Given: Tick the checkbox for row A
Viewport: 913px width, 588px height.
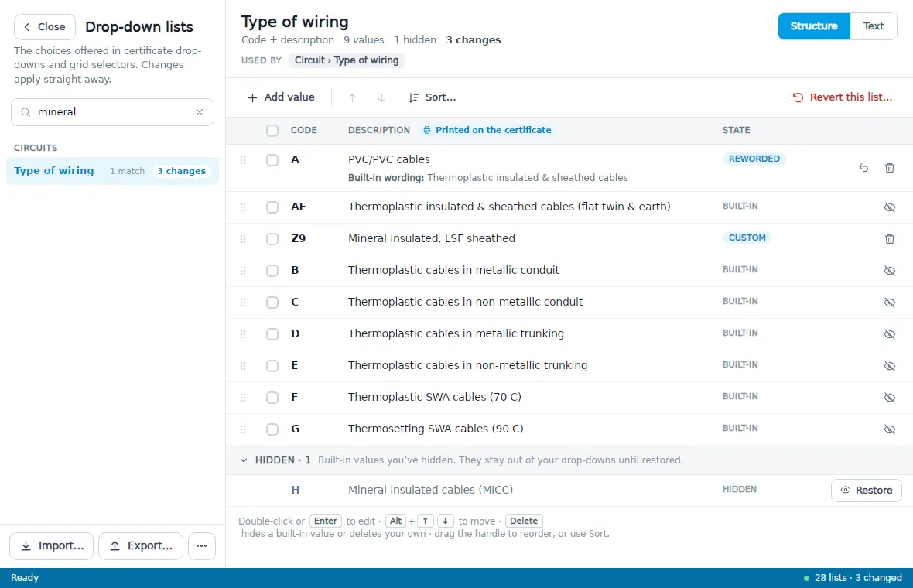Looking at the screenshot, I should click(x=272, y=160).
